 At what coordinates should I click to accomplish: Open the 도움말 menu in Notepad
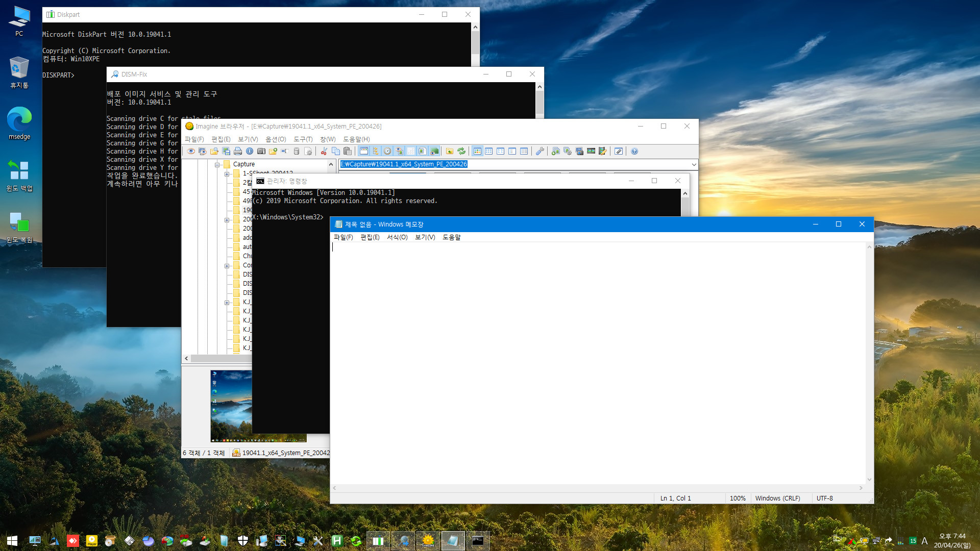[451, 237]
